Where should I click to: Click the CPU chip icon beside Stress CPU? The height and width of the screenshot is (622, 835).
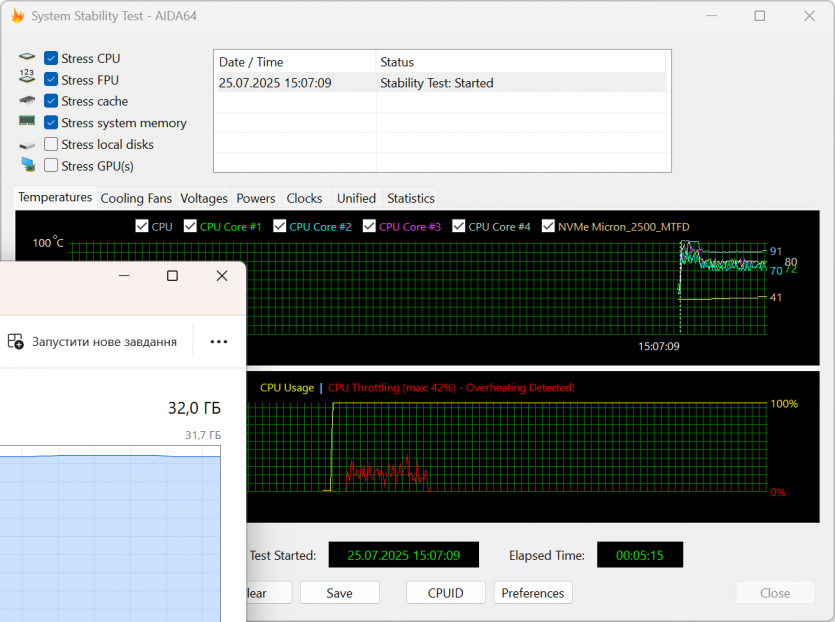pos(27,58)
